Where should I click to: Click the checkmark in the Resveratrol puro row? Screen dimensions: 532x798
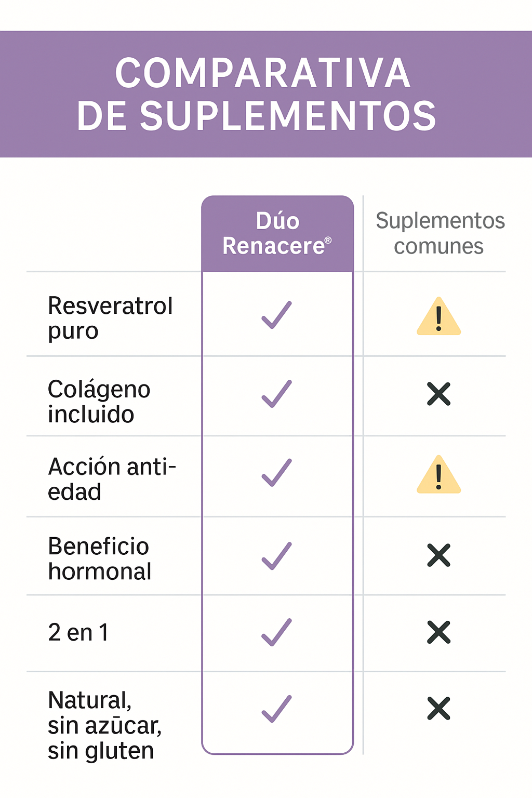click(276, 315)
